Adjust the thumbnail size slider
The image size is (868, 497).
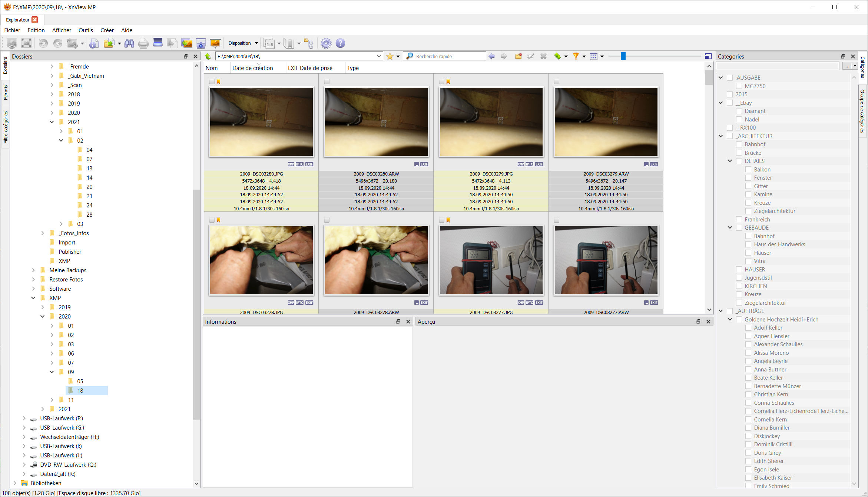pyautogui.click(x=623, y=56)
